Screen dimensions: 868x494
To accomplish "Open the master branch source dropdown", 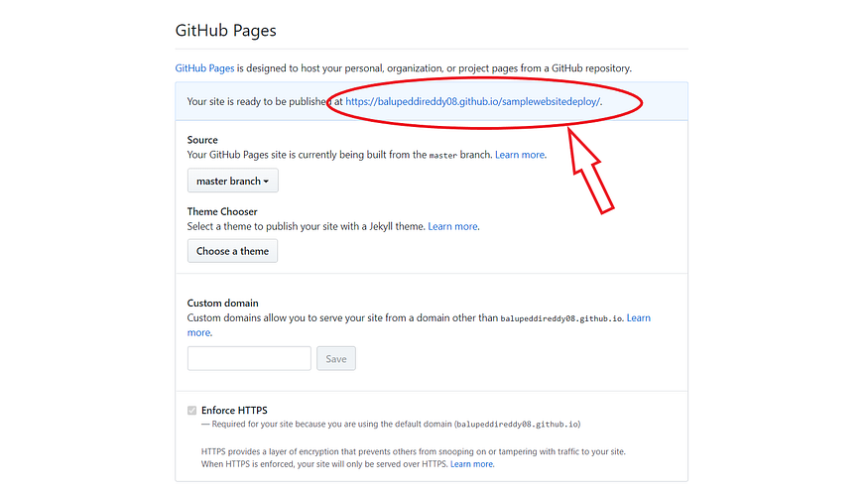I will coord(232,181).
